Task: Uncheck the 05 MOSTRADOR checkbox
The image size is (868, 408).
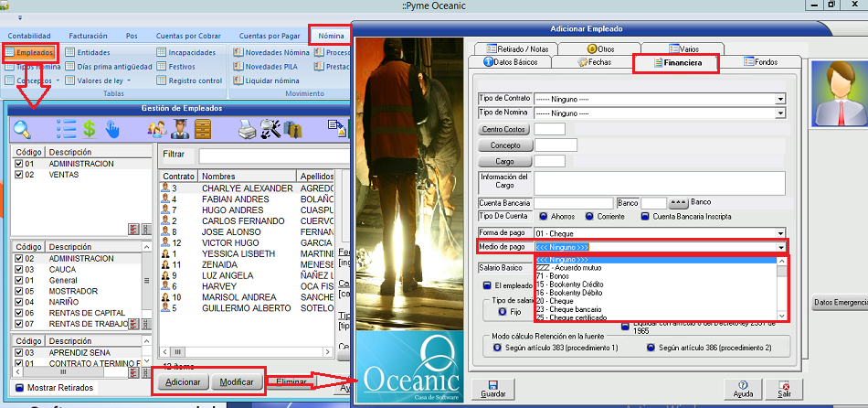Action: pyautogui.click(x=19, y=291)
